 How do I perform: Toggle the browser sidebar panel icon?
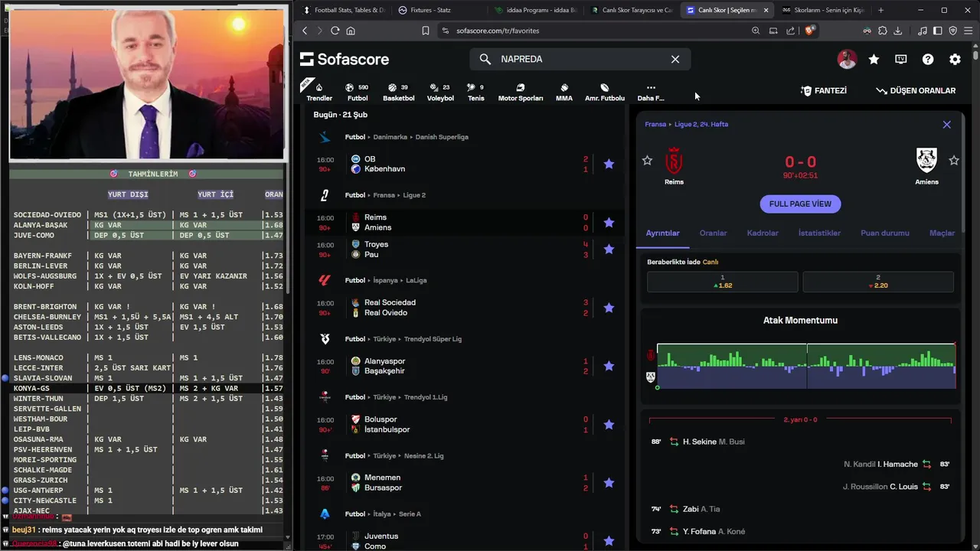coord(938,31)
